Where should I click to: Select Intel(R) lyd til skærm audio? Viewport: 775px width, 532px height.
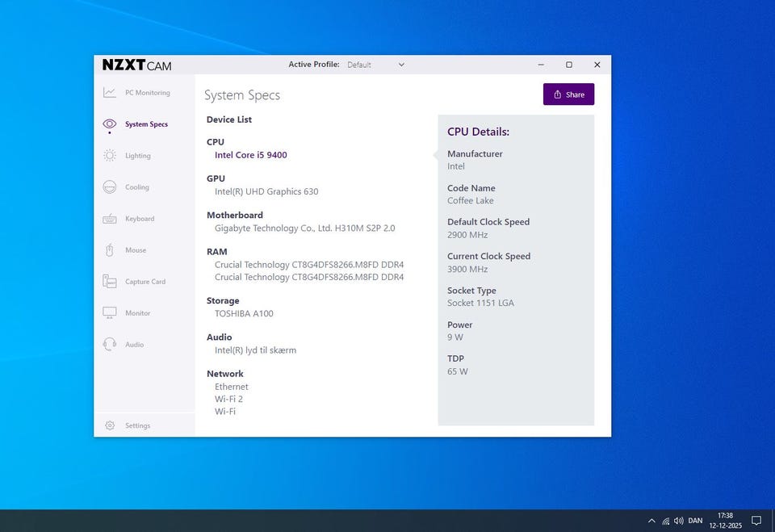(x=256, y=350)
